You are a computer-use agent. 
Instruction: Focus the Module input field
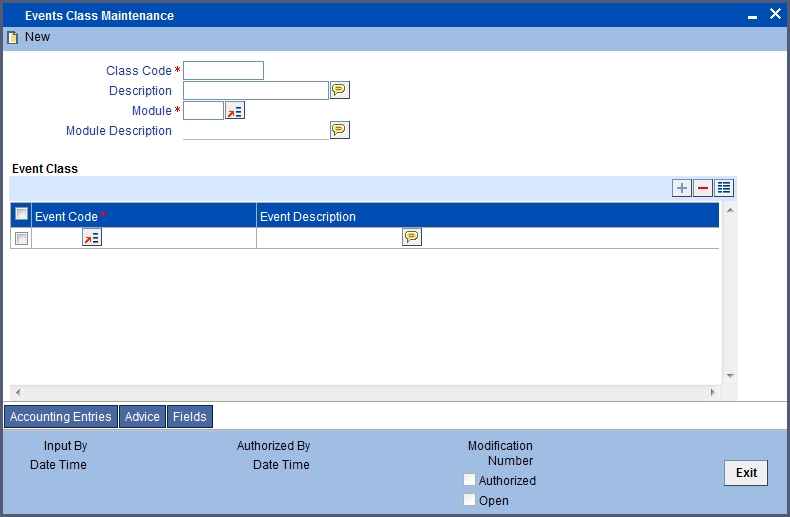click(x=204, y=110)
